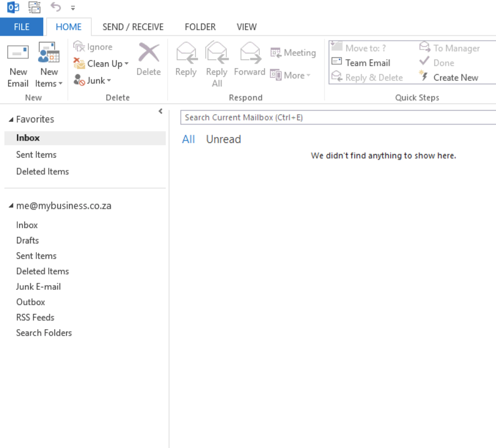The height and width of the screenshot is (448, 496).
Task: Open the More respond options dropdown
Action: tap(308, 75)
